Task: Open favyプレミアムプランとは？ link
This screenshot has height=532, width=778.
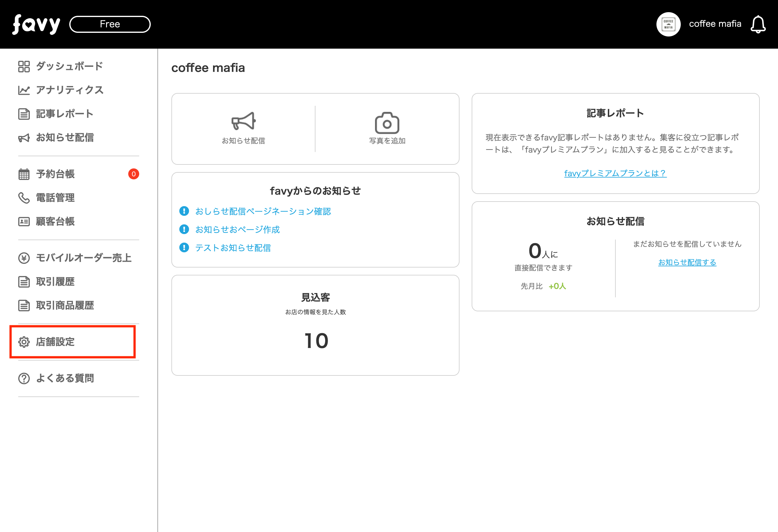Action: click(615, 173)
